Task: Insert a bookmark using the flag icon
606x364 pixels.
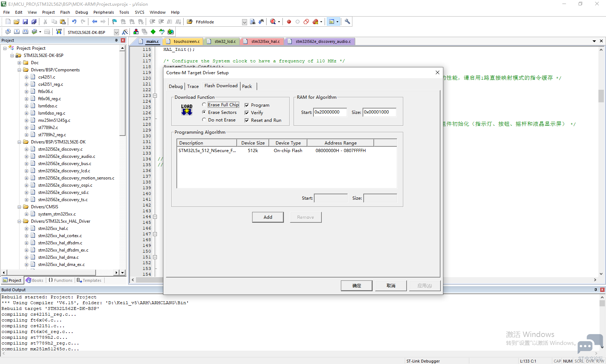Action: pyautogui.click(x=114, y=22)
